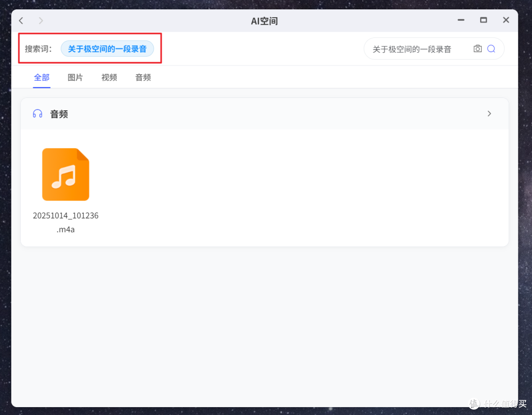Switch to the 视频 tab
This screenshot has height=415, width=532.
tap(109, 78)
